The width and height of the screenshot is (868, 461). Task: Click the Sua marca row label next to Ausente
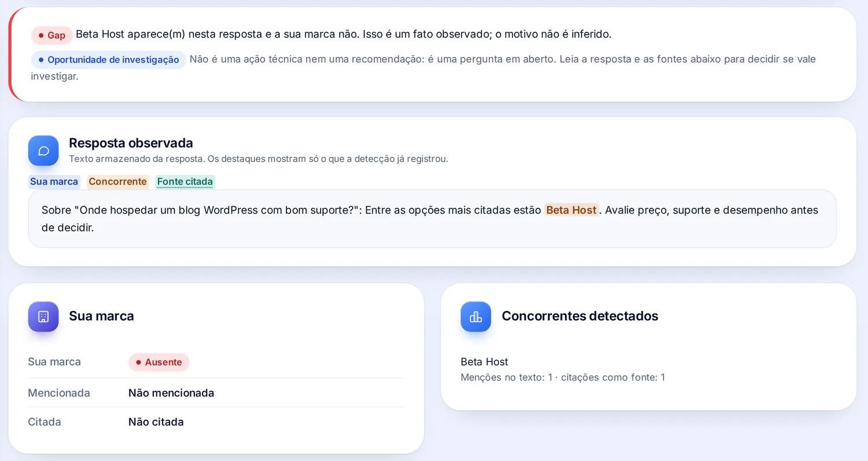(54, 362)
